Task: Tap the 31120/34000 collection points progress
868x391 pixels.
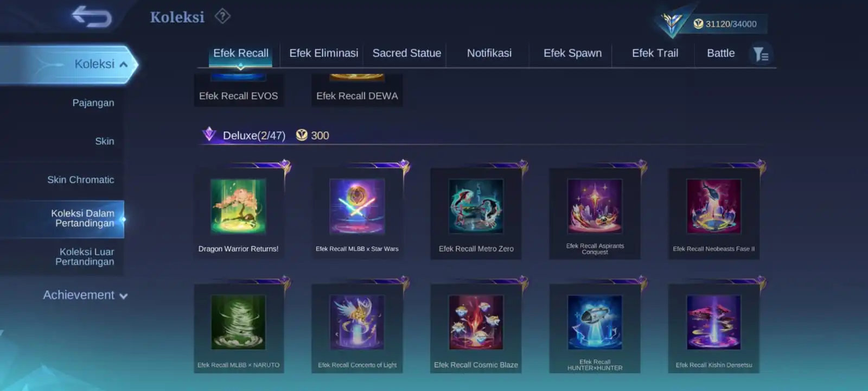Action: (x=730, y=24)
